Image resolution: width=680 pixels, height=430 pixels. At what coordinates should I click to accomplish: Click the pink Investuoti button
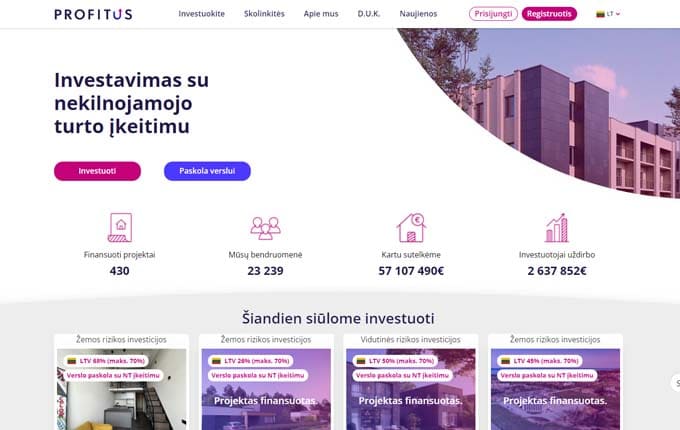(97, 171)
